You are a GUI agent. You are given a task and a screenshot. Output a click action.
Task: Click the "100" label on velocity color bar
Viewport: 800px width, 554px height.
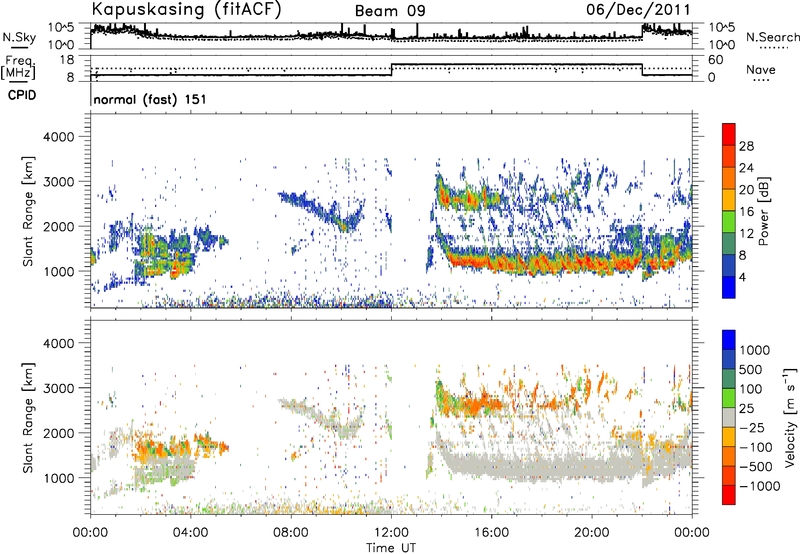(751, 389)
